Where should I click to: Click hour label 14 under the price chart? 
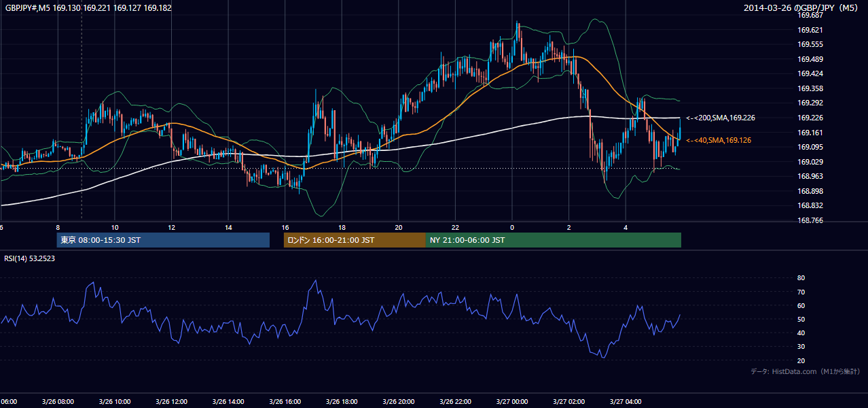pyautogui.click(x=228, y=228)
